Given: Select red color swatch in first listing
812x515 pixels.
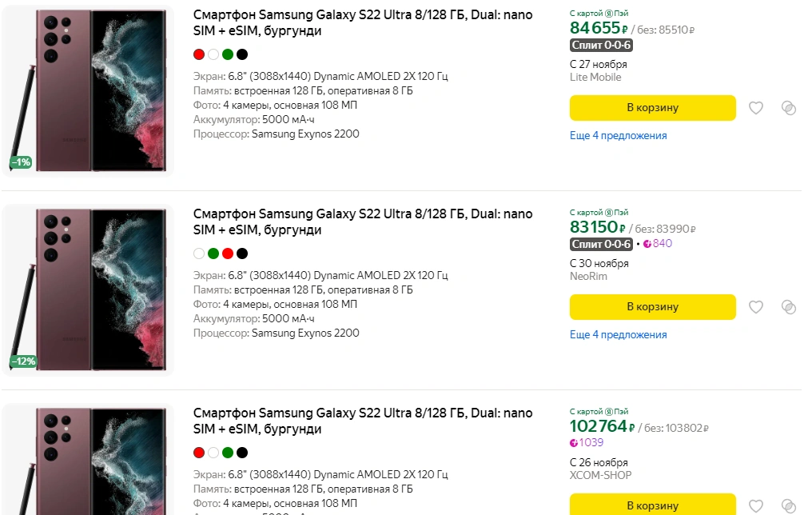Looking at the screenshot, I should coord(199,54).
